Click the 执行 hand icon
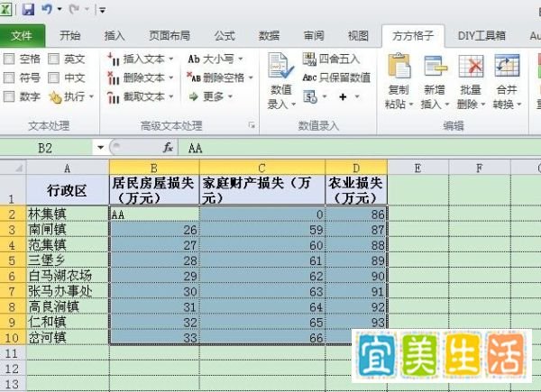Screen dimensions: 541x392 [x=55, y=97]
